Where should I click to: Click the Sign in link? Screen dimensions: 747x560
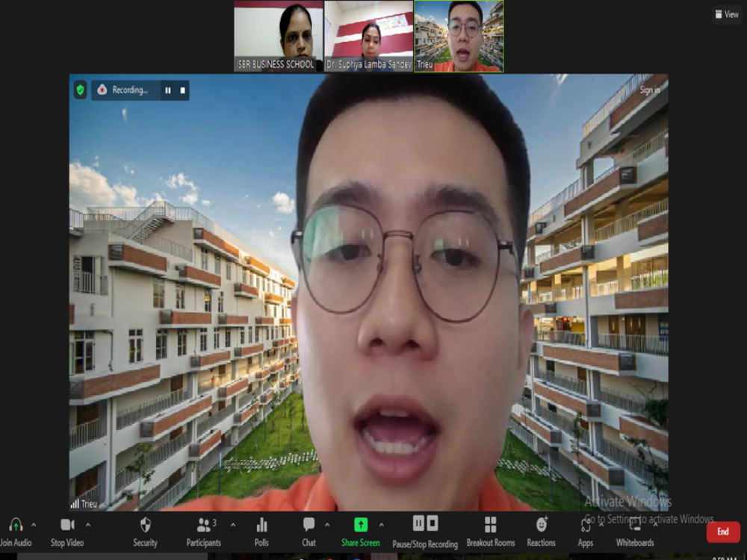pos(650,90)
